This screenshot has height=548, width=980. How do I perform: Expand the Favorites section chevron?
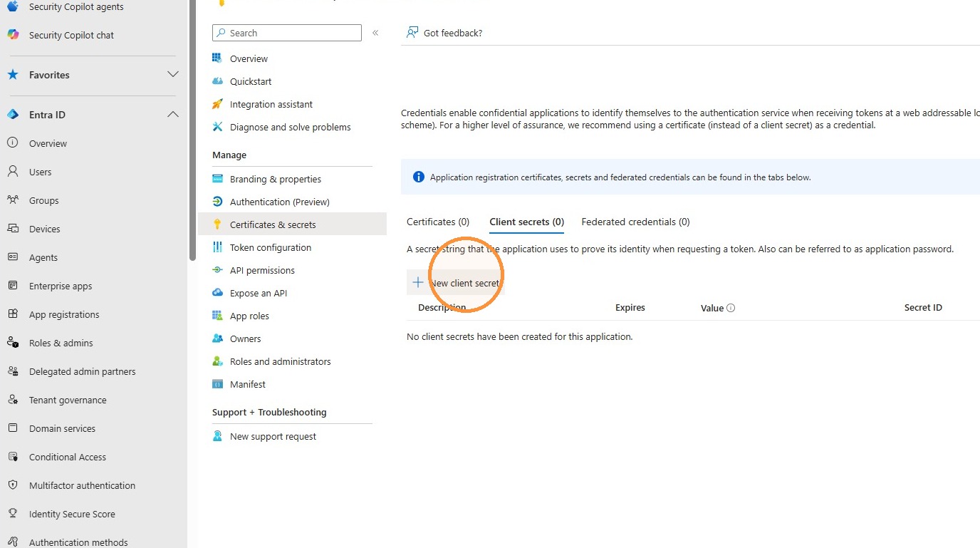pyautogui.click(x=172, y=75)
